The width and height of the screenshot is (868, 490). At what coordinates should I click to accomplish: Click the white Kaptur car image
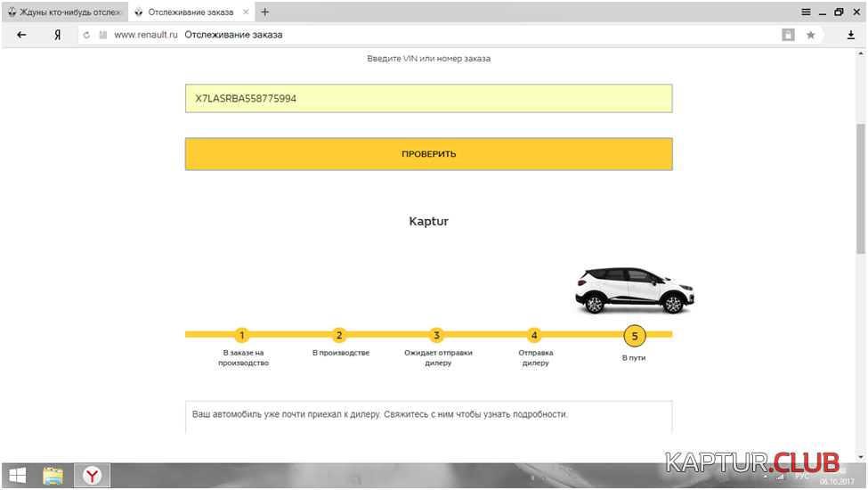635,290
